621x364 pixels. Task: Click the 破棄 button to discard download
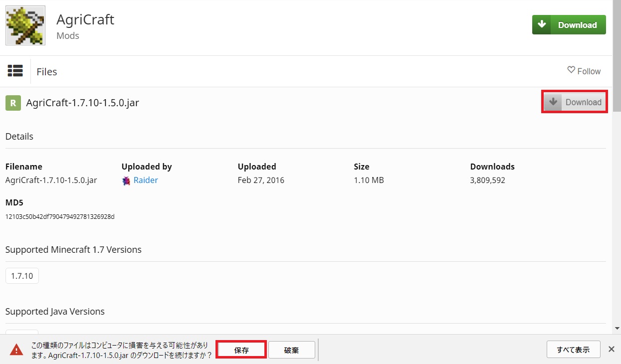point(292,350)
